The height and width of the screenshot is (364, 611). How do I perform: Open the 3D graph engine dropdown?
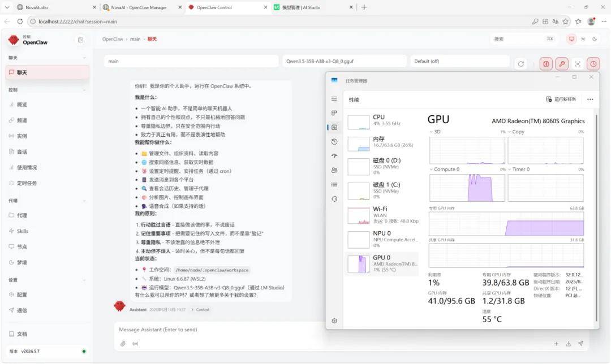point(435,132)
